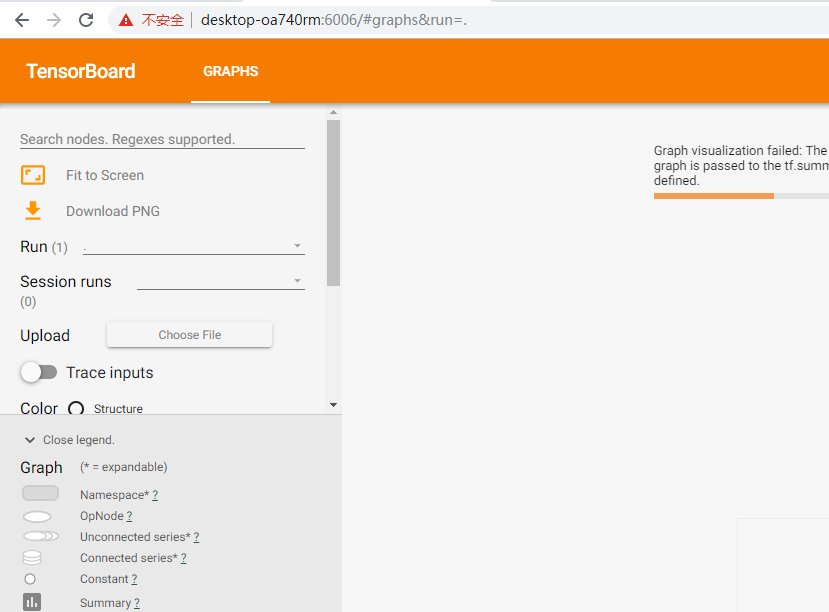This screenshot has width=829, height=612.
Task: Open the Unconnected series help link
Action: (x=196, y=537)
